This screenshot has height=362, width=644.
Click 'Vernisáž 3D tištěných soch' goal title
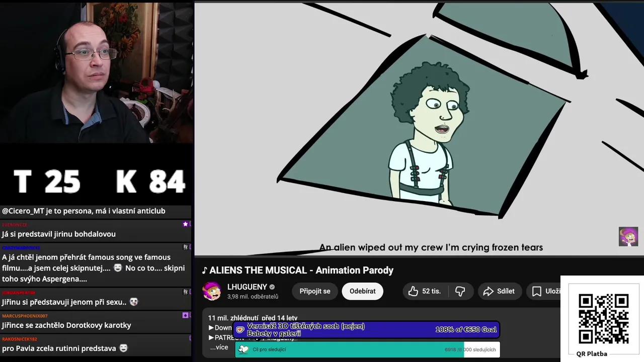[306, 330]
